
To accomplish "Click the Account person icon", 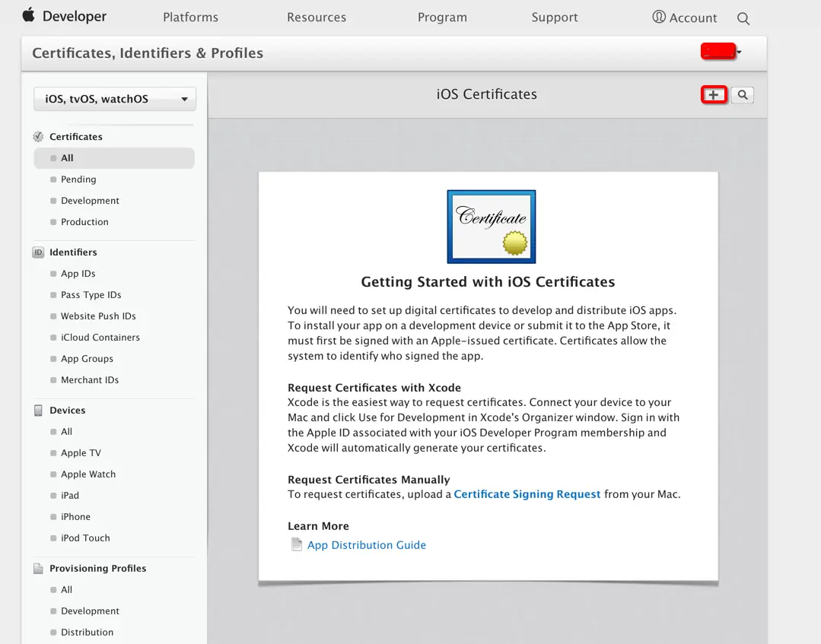I will pyautogui.click(x=659, y=17).
